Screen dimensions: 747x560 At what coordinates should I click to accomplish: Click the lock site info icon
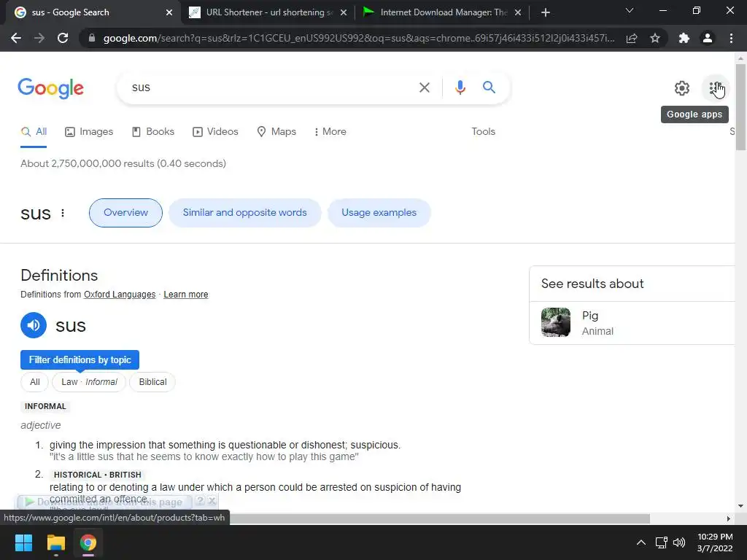[92, 38]
